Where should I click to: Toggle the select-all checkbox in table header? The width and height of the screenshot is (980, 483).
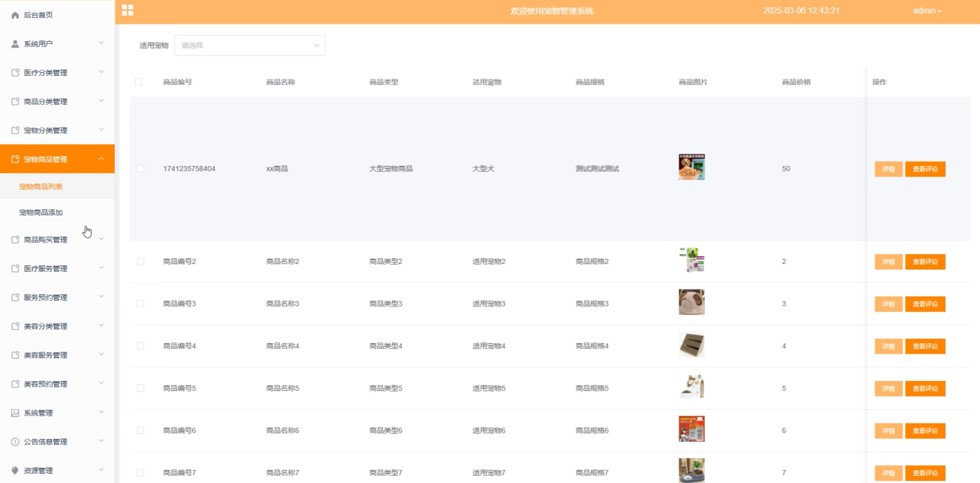pyautogui.click(x=138, y=82)
